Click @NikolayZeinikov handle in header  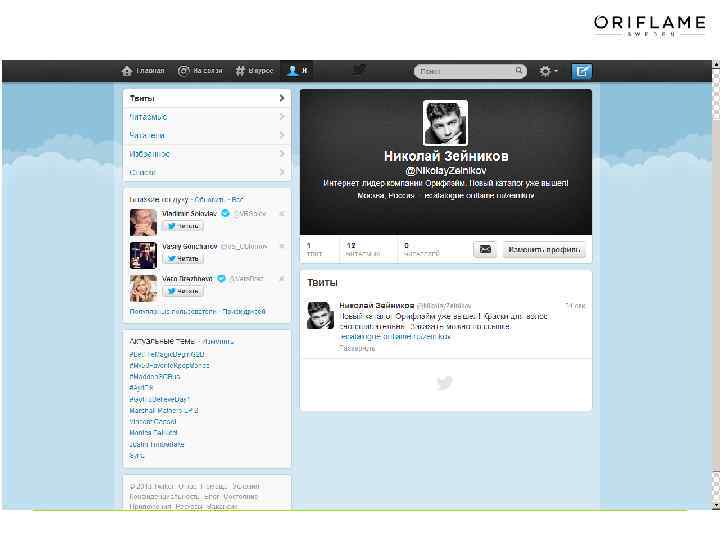[x=445, y=170]
